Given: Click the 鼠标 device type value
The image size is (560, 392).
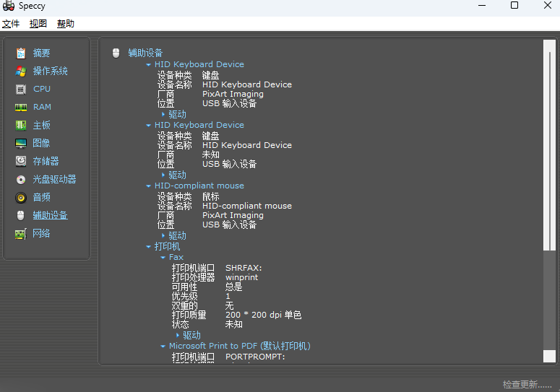Looking at the screenshot, I should coord(211,196).
